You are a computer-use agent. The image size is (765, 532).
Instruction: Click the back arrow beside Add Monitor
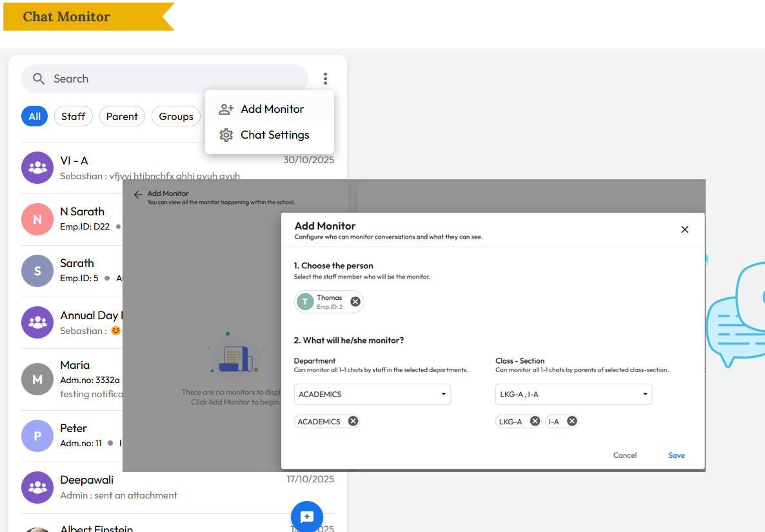(x=137, y=195)
